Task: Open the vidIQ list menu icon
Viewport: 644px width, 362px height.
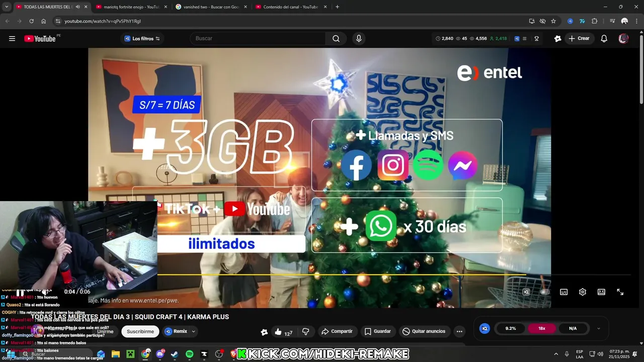Action: [x=525, y=39]
